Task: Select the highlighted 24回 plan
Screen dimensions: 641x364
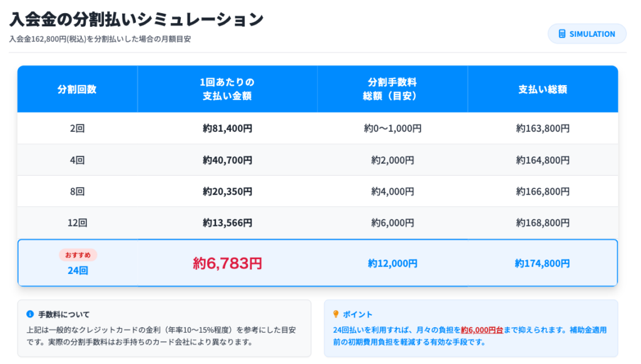Action: [77, 270]
